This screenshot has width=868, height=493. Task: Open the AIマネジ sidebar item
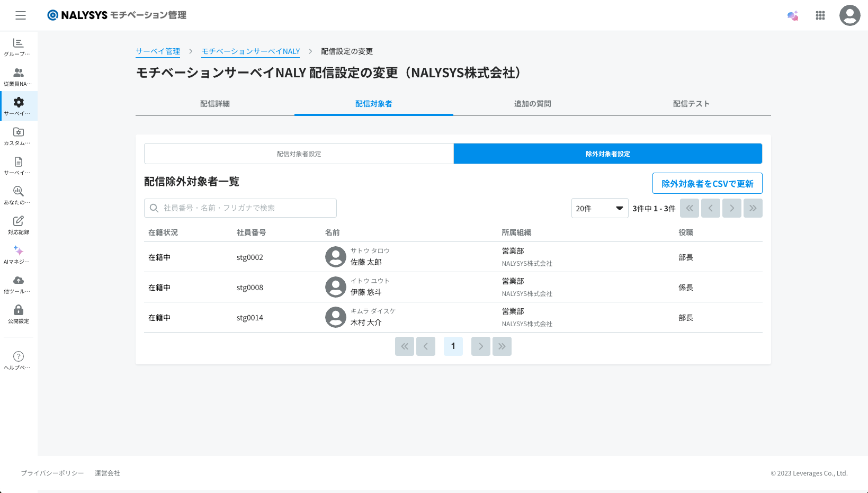tap(19, 255)
